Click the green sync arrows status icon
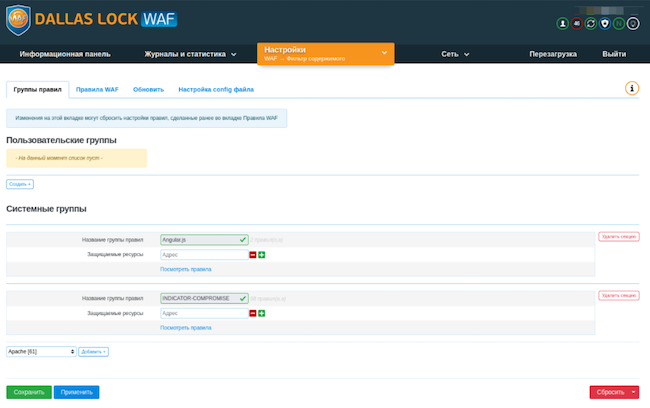Image resolution: width=650 pixels, height=408 pixels. coord(591,24)
